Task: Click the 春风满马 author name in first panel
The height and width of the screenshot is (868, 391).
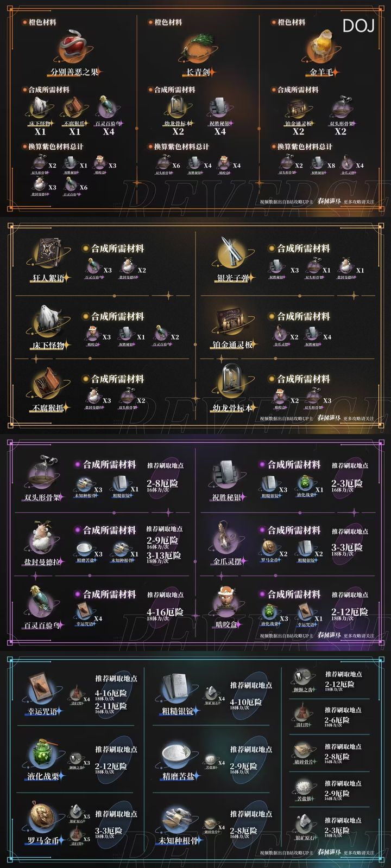Action: pyautogui.click(x=329, y=202)
